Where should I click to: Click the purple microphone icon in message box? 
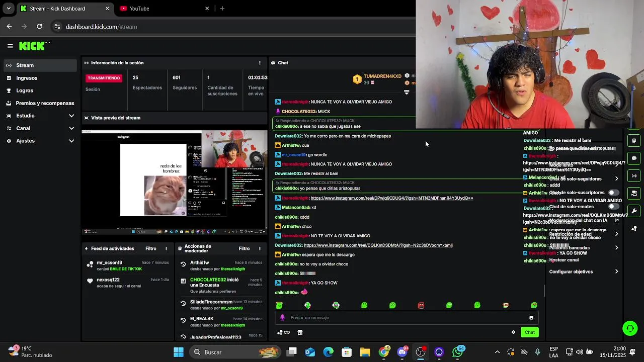click(282, 318)
